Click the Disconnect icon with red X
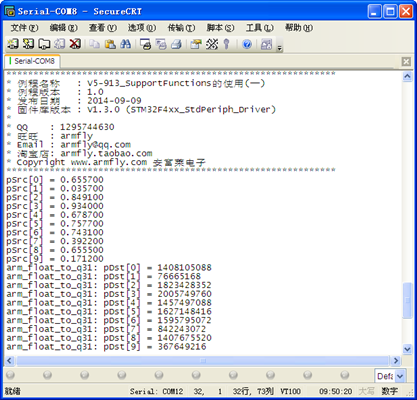This screenshot has width=417, height=400. (x=75, y=44)
